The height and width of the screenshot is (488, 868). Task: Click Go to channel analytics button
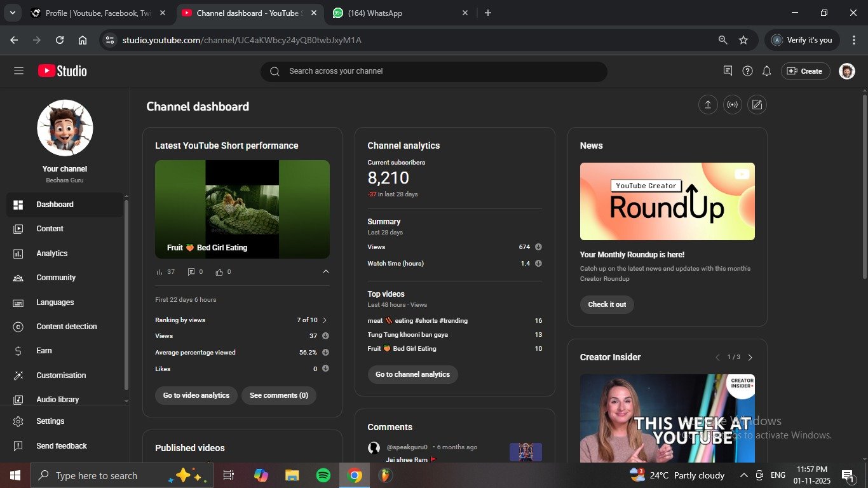pos(412,374)
